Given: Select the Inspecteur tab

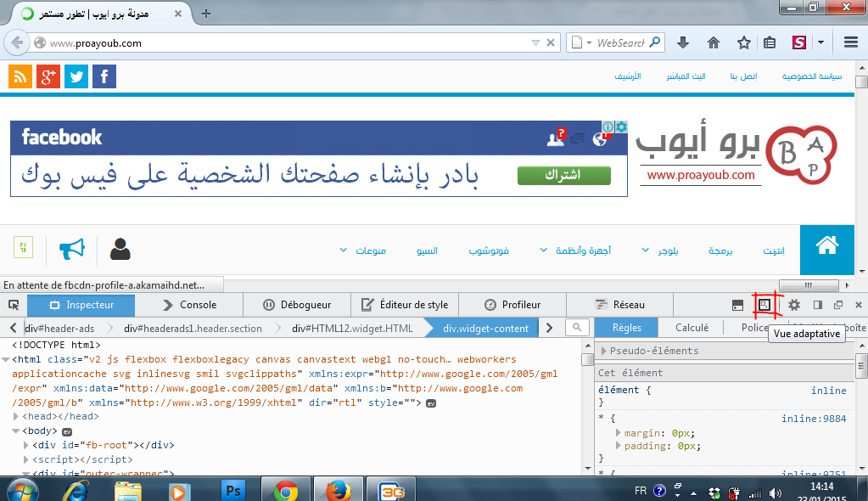Looking at the screenshot, I should click(81, 305).
